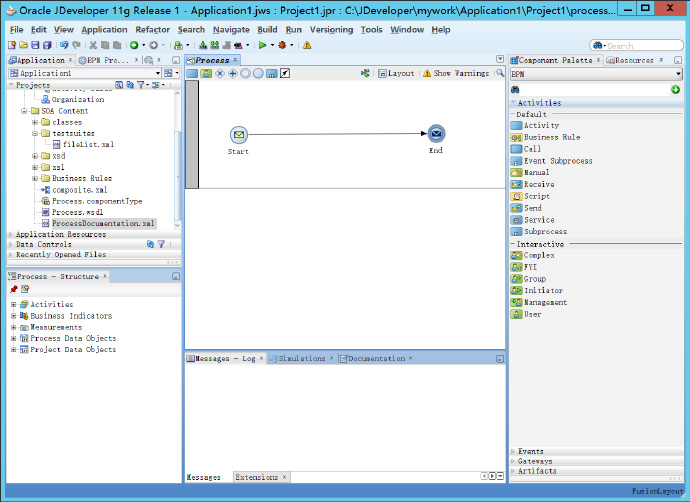Open the Versioning menu

[x=331, y=29]
